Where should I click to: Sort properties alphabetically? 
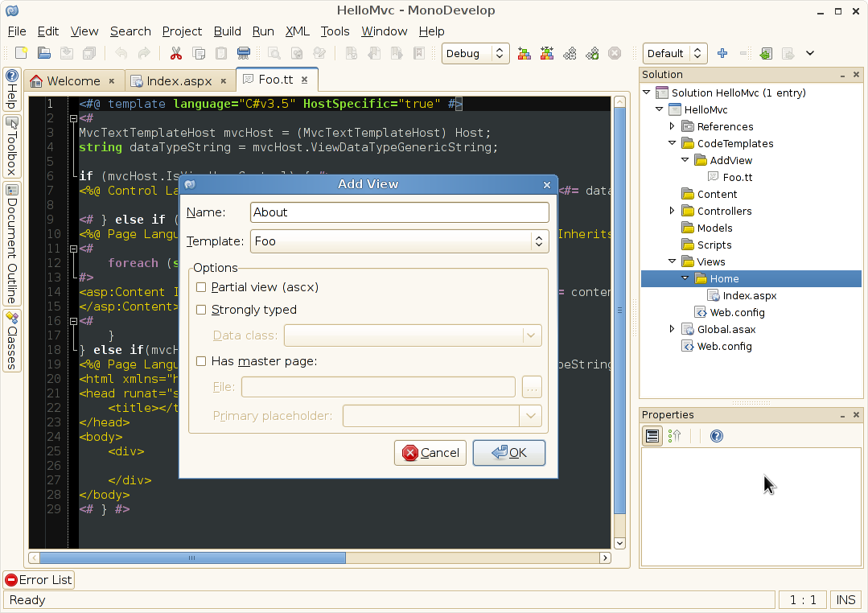(x=674, y=436)
